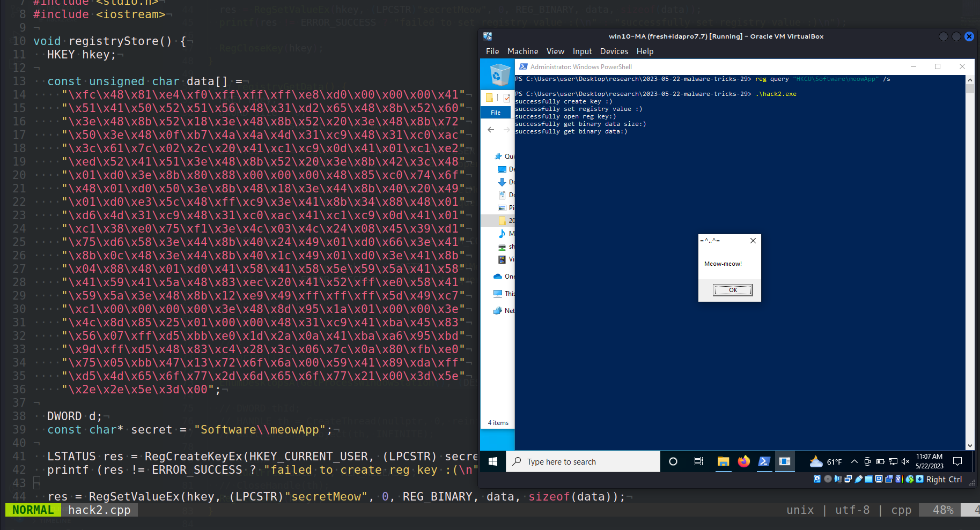This screenshot has height=530, width=980.
Task: Click the USB devices status icon
Action: pos(859,480)
